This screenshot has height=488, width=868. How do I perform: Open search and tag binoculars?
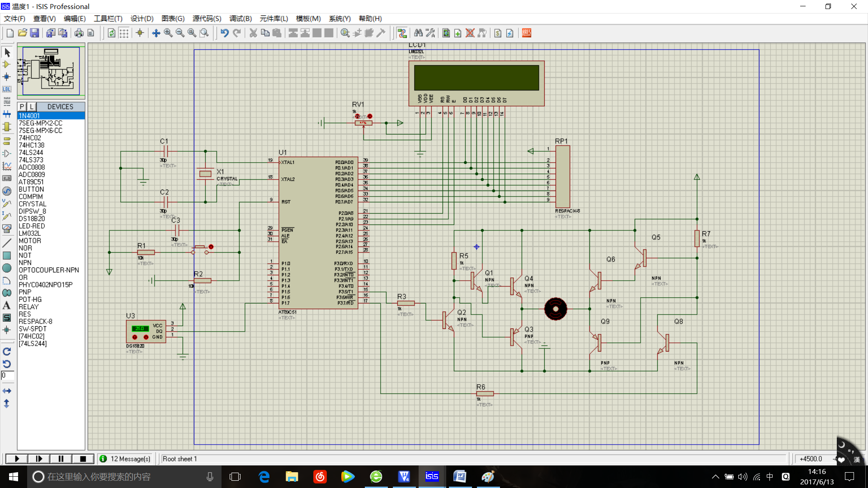click(x=418, y=33)
